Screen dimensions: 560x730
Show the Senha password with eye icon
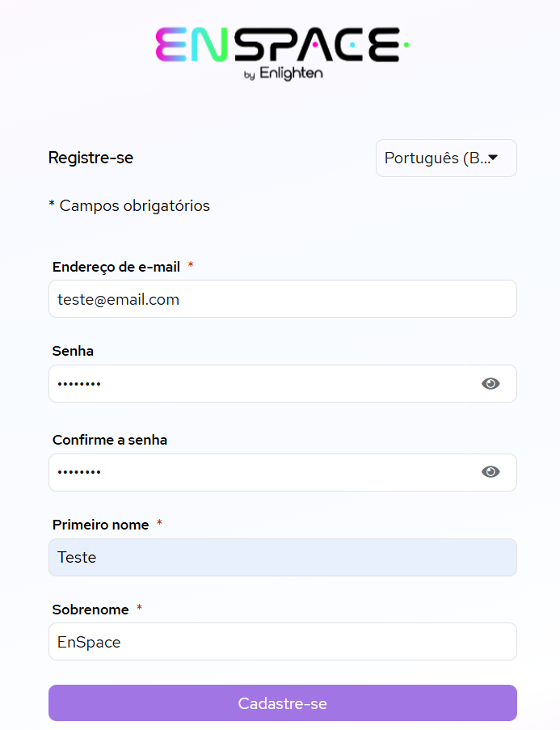coord(491,384)
